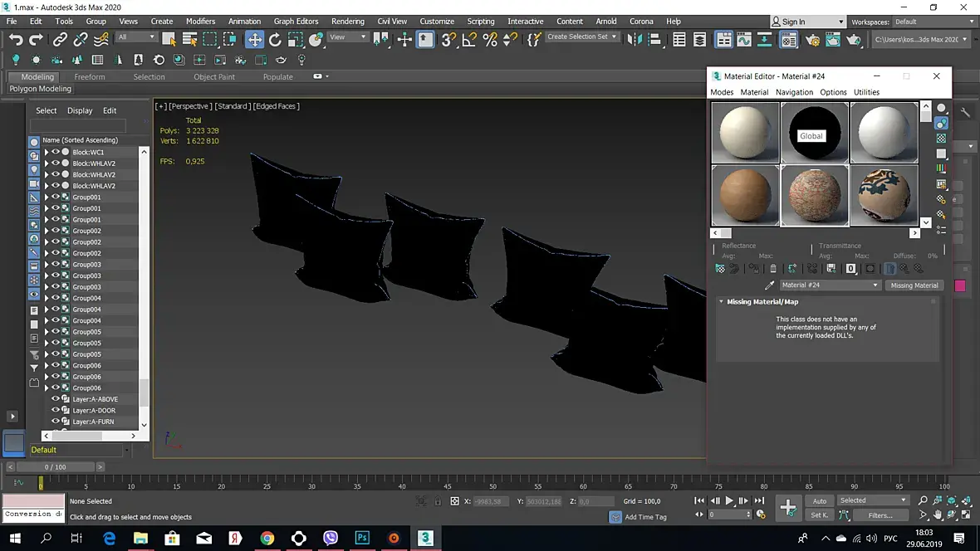Toggle visibility of Layer:A-DOOR
This screenshot has width=980, height=551.
click(56, 410)
